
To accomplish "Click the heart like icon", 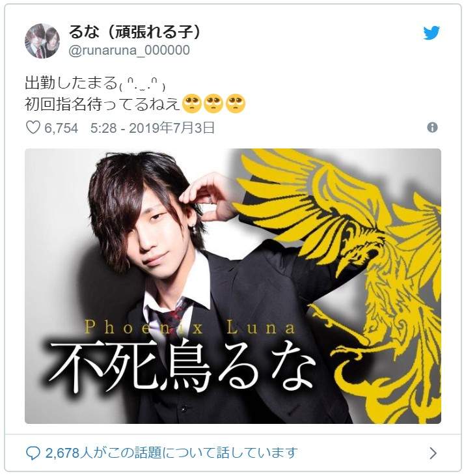I will point(33,128).
